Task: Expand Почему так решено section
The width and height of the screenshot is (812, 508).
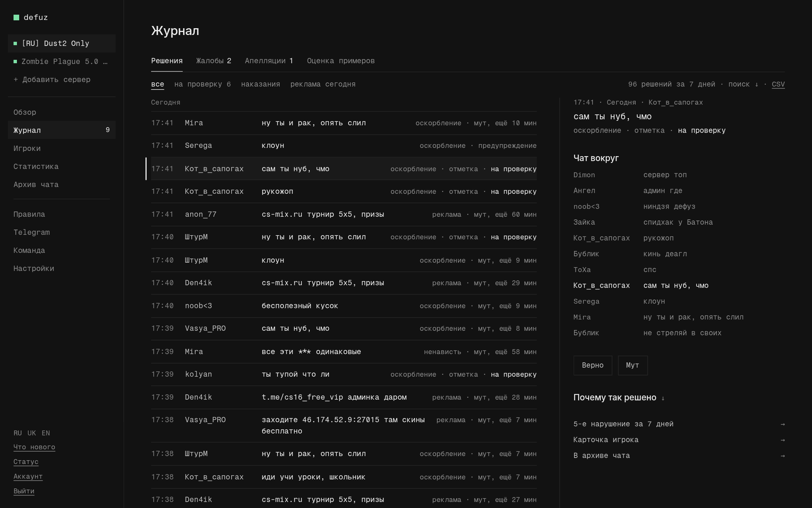Action: click(619, 397)
